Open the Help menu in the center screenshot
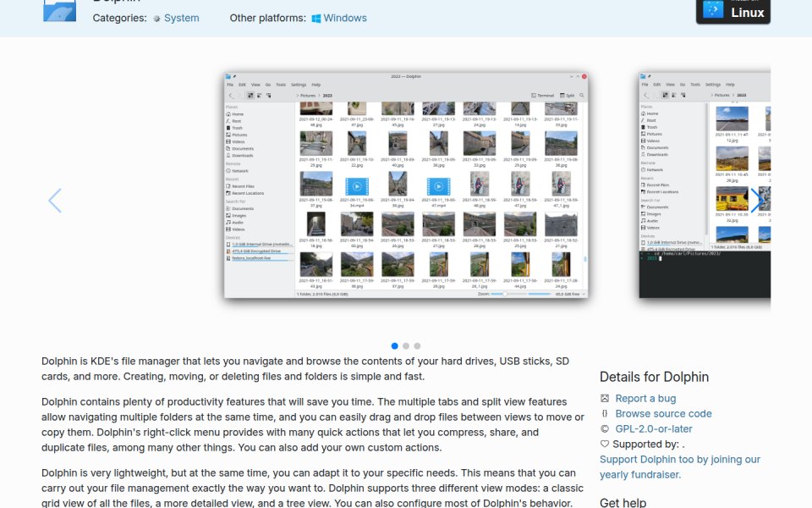This screenshot has width=812, height=508. tap(315, 85)
